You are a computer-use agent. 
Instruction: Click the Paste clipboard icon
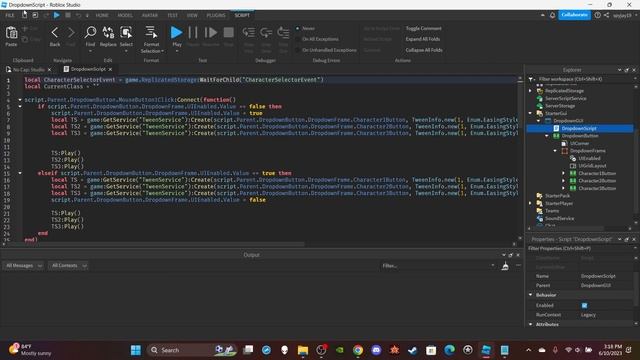11,33
